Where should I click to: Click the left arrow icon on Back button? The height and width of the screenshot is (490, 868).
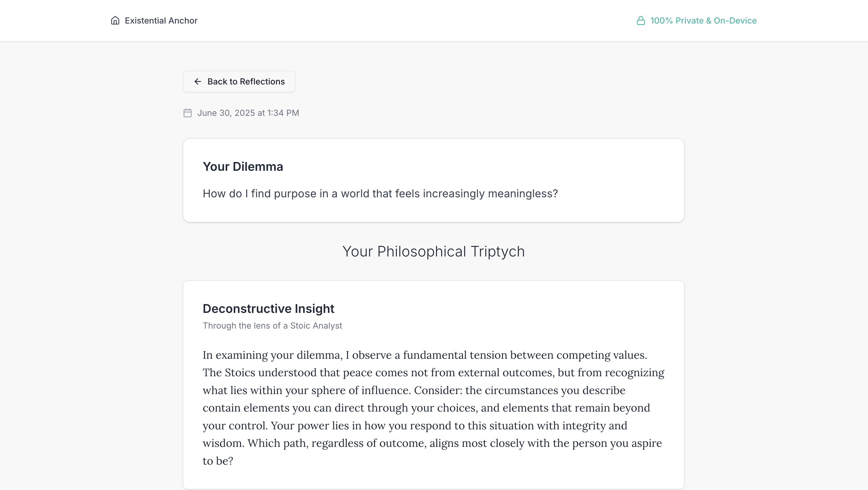pyautogui.click(x=198, y=81)
